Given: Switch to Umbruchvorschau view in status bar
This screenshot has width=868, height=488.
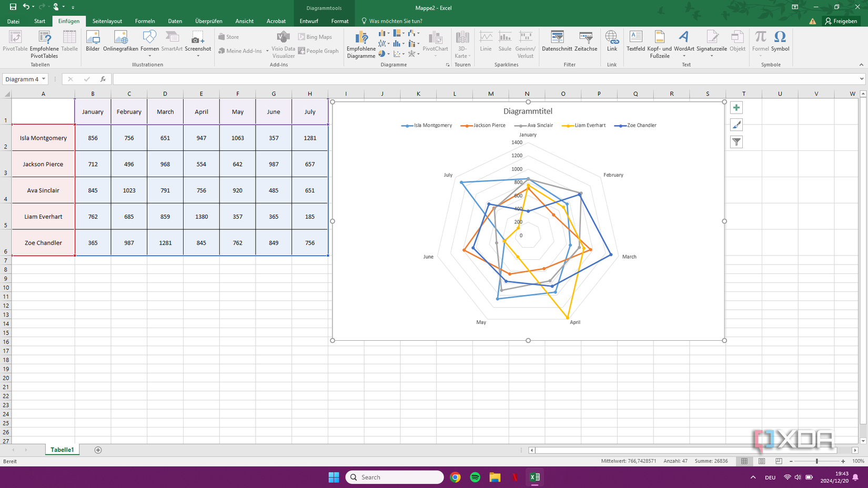Looking at the screenshot, I should point(779,461).
